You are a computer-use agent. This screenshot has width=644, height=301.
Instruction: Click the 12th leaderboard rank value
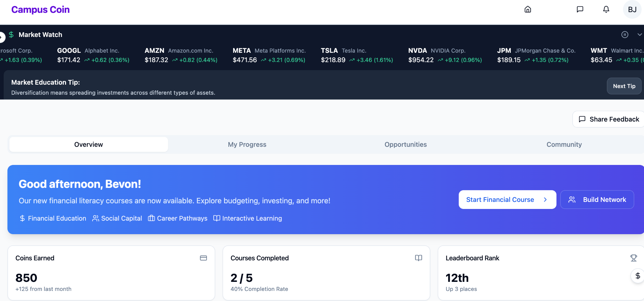[457, 278]
